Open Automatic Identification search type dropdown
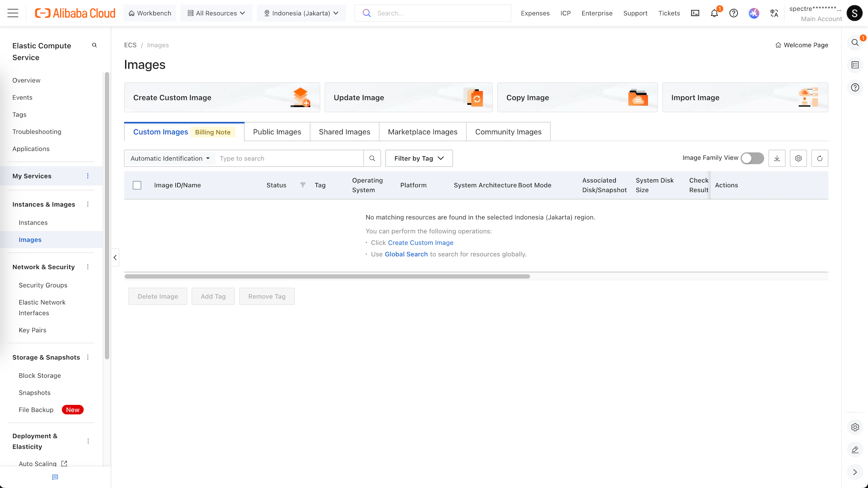868x488 pixels. click(170, 158)
